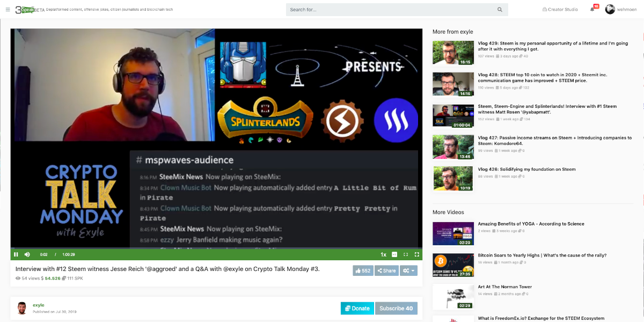644x322 pixels.
Task: Open Vlog 427 video thumbnail
Action: pyautogui.click(x=453, y=147)
